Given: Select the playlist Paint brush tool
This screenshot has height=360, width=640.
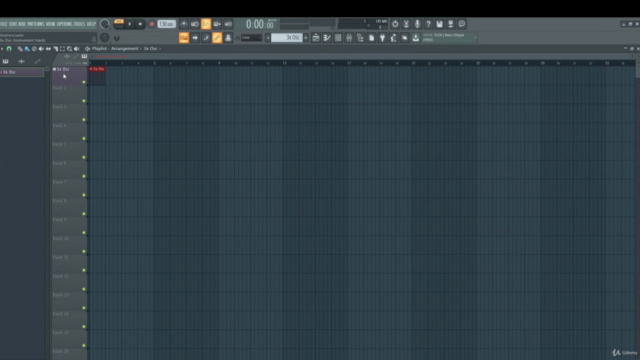Looking at the screenshot, I should [x=27, y=49].
